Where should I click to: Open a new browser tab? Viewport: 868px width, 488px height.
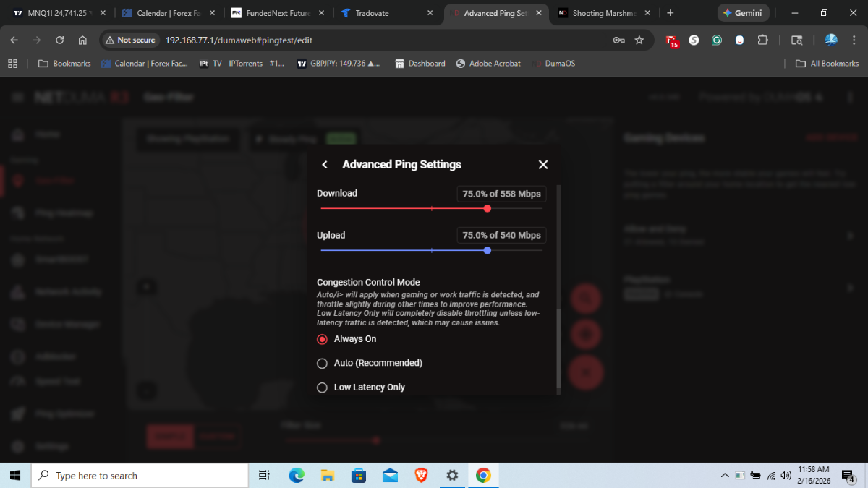pos(671,13)
